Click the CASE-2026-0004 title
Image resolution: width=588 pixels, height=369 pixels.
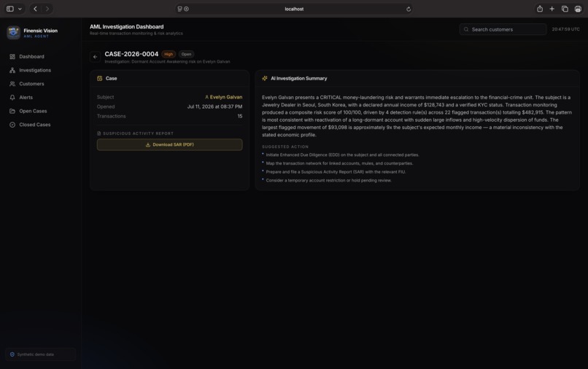[131, 54]
